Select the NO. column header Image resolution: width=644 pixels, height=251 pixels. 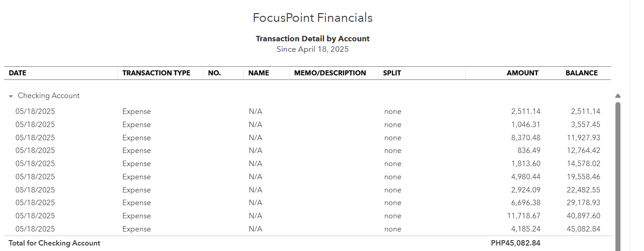[214, 73]
